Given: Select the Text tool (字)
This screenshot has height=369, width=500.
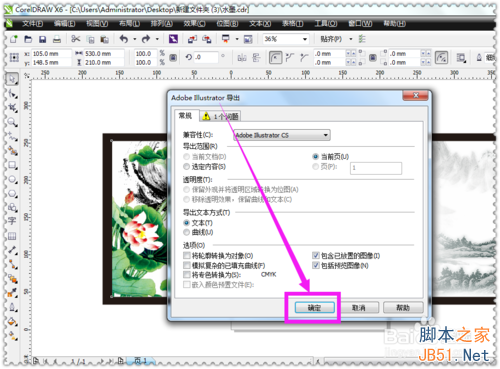Looking at the screenshot, I should [x=12, y=221].
